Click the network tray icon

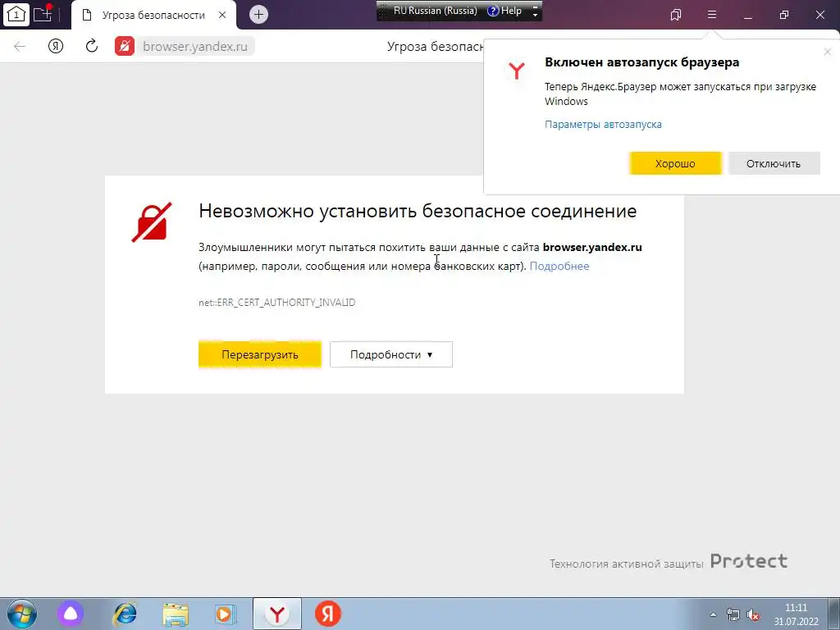point(733,614)
